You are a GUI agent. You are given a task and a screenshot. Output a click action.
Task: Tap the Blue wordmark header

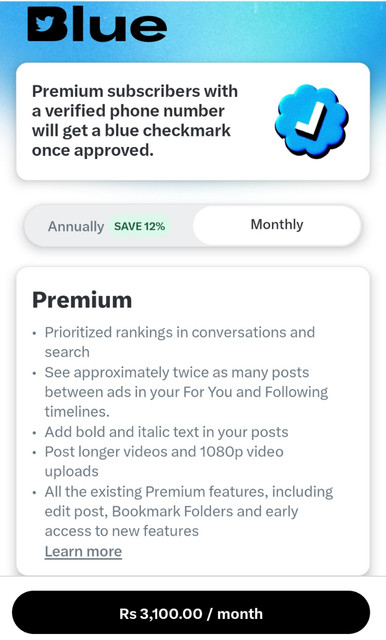click(97, 24)
